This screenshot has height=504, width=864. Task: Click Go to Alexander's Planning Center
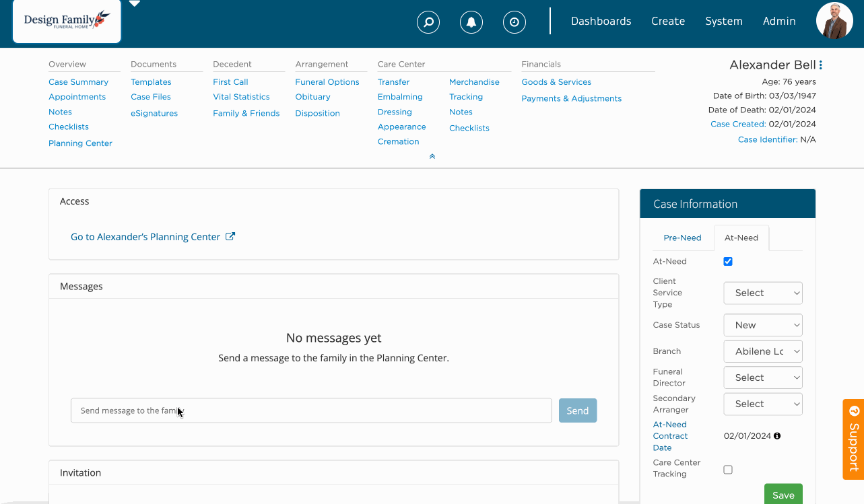(x=146, y=236)
